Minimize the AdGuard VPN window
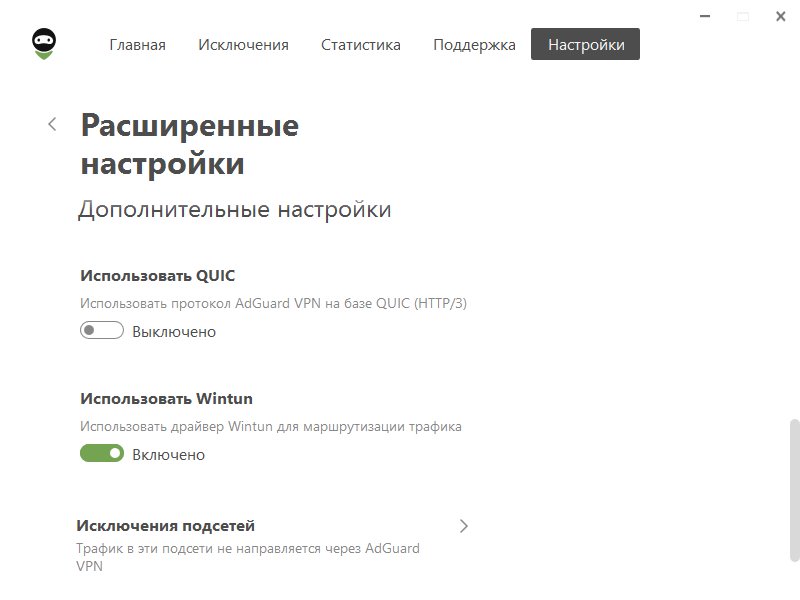This screenshot has width=800, height=600. click(705, 17)
